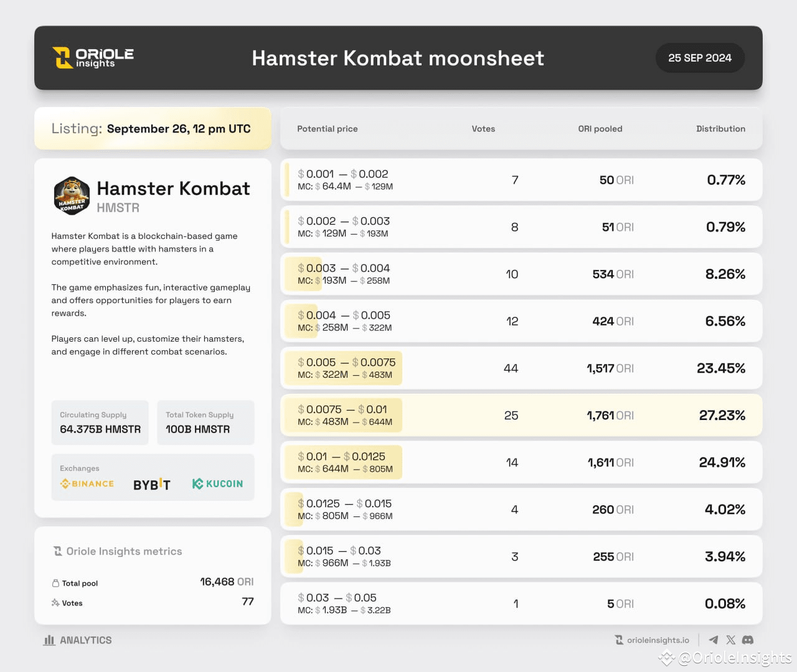Click the 1,761 ORI pooled amount
Viewport: 797px width, 672px height.
[610, 415]
